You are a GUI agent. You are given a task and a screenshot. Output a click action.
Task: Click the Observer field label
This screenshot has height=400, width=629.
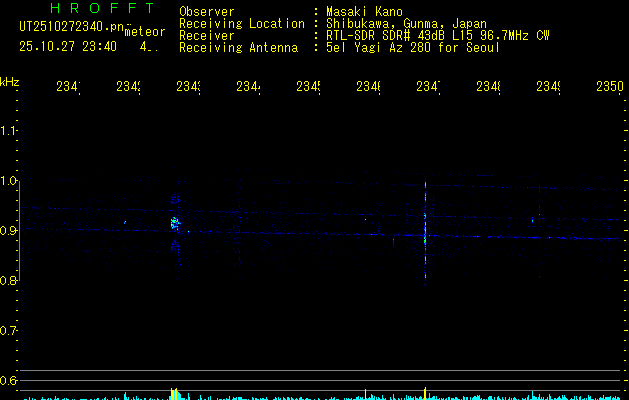[206, 11]
